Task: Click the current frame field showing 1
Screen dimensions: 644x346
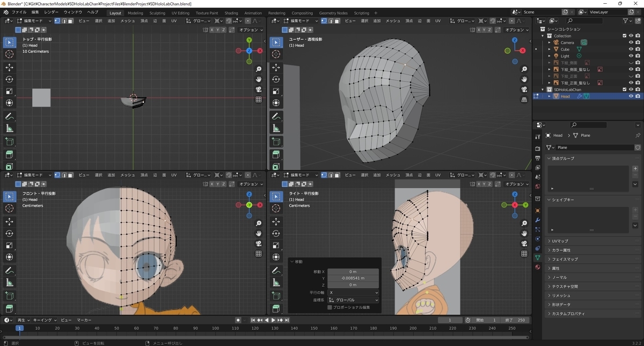Action: pyautogui.click(x=450, y=320)
